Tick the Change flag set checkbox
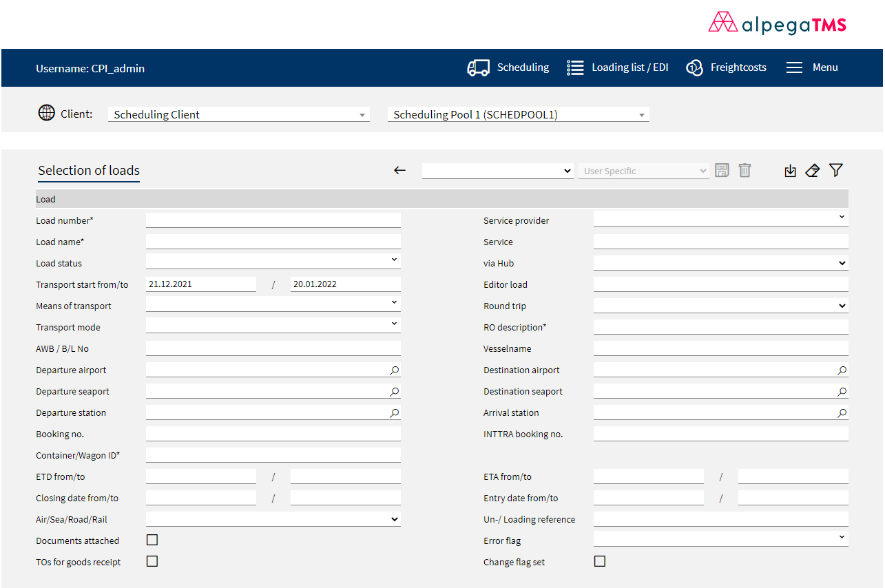 pos(599,561)
